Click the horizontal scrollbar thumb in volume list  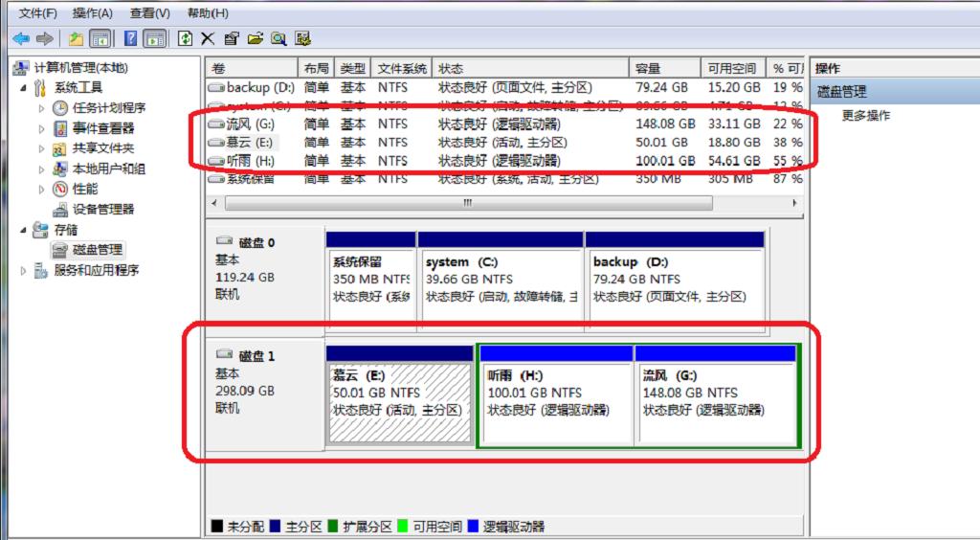click(x=468, y=203)
